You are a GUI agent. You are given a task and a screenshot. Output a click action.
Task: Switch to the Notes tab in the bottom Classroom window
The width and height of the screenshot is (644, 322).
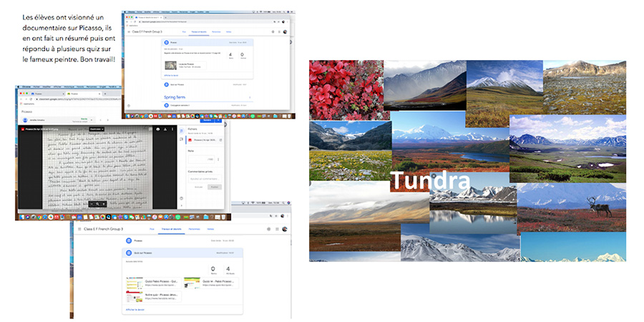[x=210, y=229]
